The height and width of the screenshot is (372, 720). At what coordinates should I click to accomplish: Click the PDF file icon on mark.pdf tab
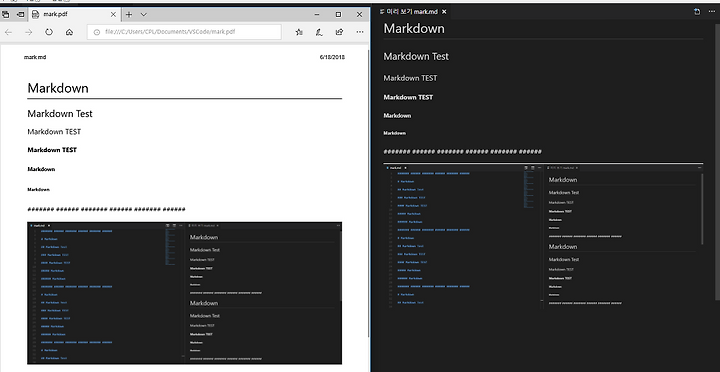(36, 15)
